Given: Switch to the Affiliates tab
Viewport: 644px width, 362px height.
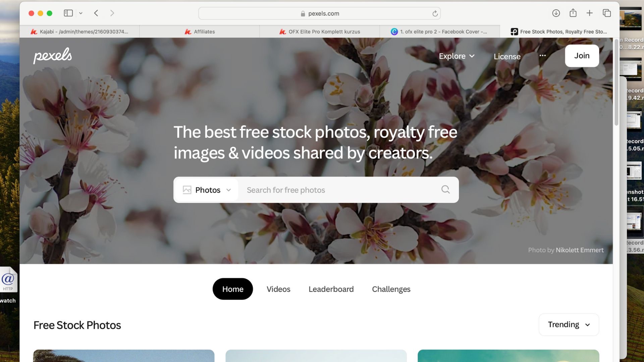Looking at the screenshot, I should (200, 32).
